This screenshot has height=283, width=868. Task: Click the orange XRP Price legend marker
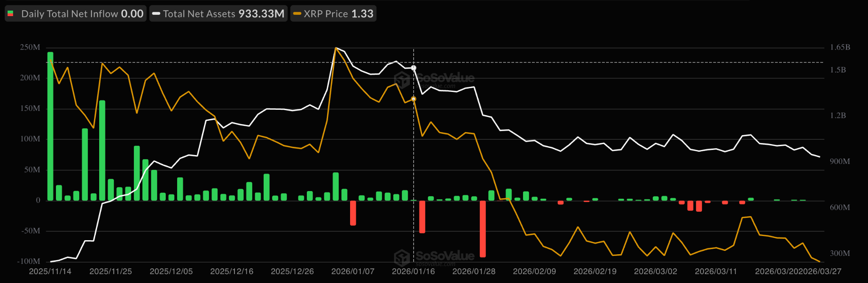pyautogui.click(x=297, y=14)
